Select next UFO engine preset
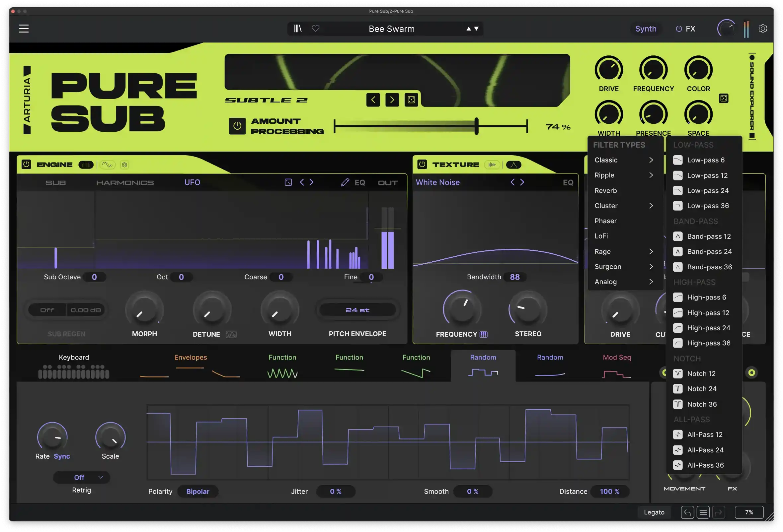Viewport: 783px width, 532px height. click(312, 182)
